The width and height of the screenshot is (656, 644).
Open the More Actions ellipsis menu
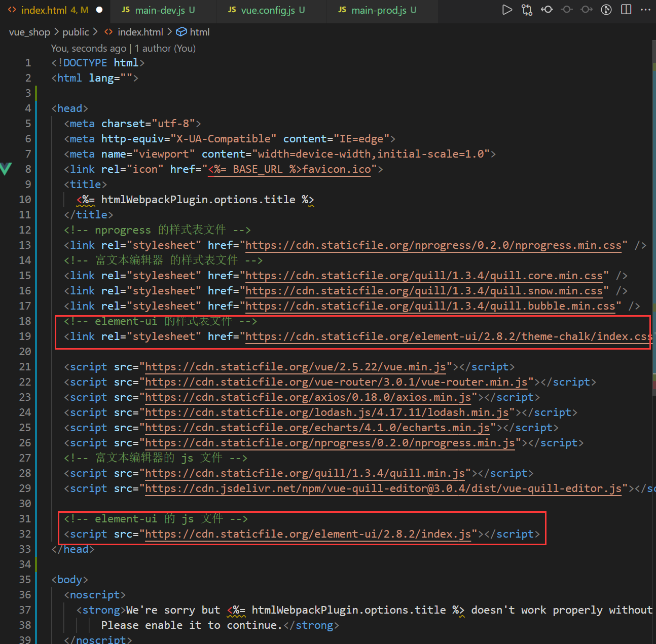point(645,10)
